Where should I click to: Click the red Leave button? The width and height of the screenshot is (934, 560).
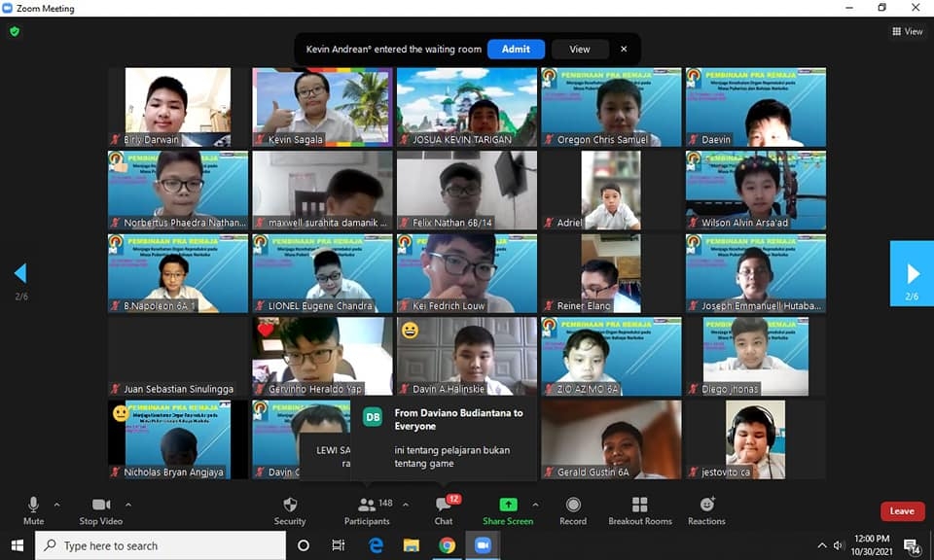902,511
